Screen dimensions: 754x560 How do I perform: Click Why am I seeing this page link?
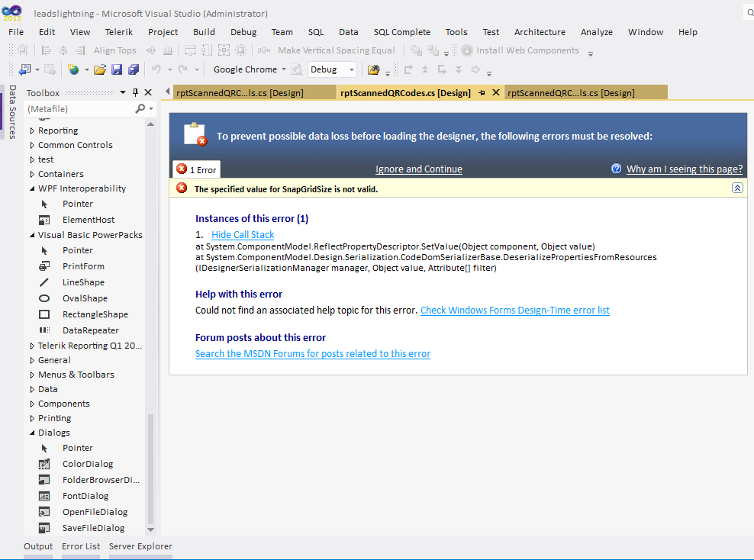pyautogui.click(x=685, y=169)
